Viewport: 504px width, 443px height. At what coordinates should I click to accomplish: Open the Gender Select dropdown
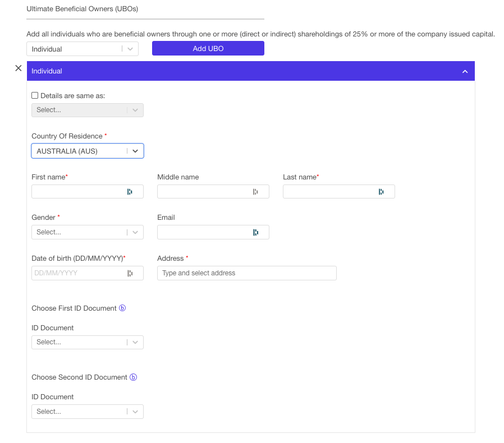tap(88, 232)
